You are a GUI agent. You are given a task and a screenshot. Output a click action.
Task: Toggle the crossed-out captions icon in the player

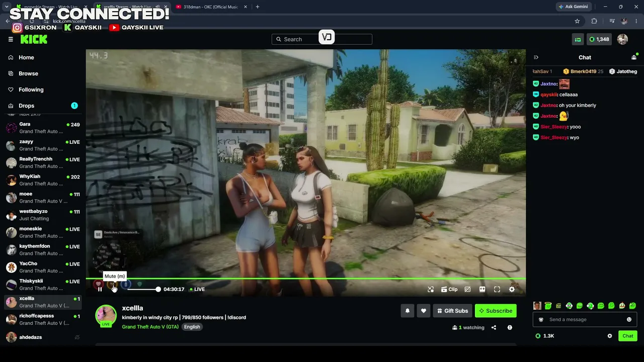pos(467,289)
